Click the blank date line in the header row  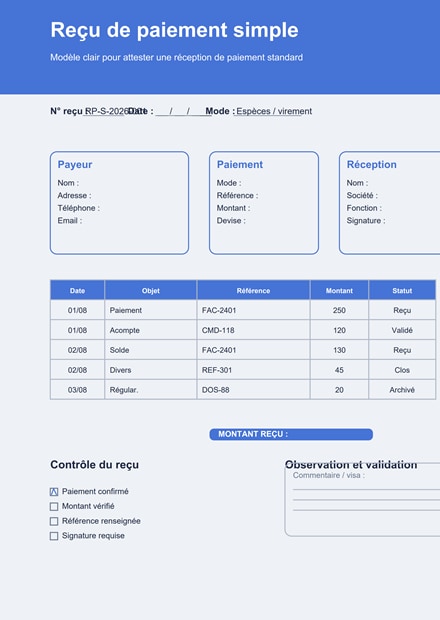click(x=183, y=112)
